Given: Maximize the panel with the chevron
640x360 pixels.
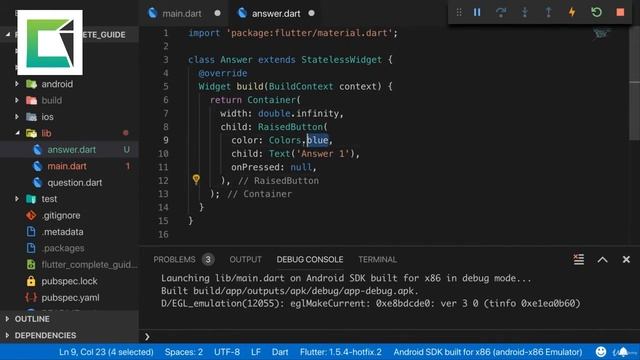Looking at the screenshot, I should (x=602, y=260).
